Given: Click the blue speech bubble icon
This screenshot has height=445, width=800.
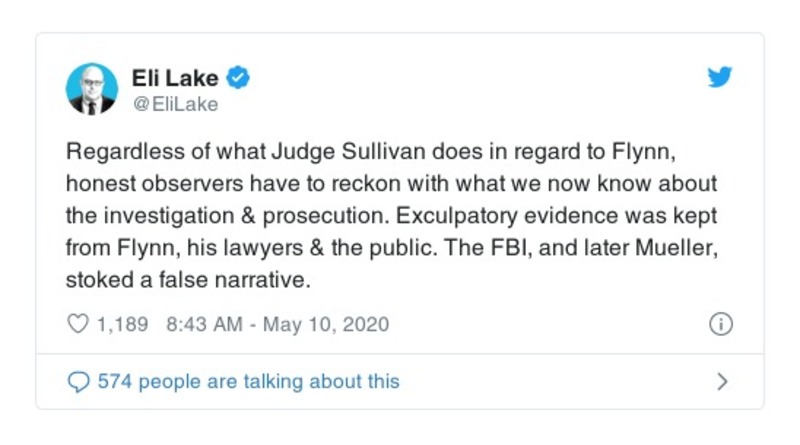Looking at the screenshot, I should (77, 381).
